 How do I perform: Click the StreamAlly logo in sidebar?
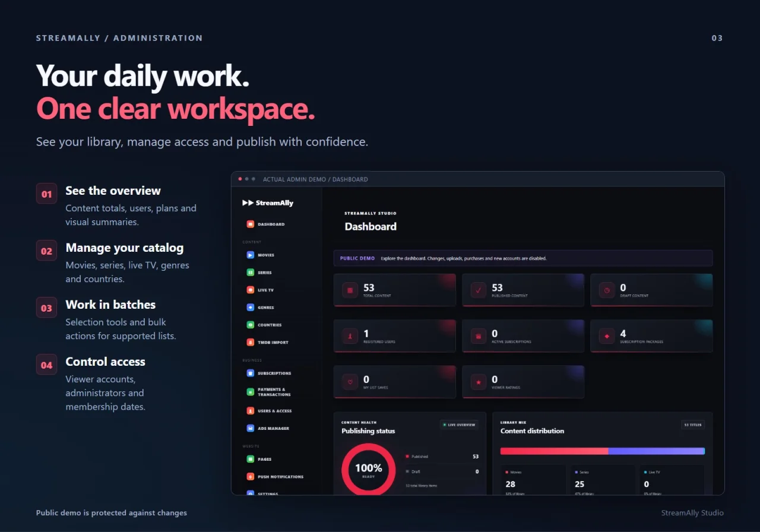(268, 203)
